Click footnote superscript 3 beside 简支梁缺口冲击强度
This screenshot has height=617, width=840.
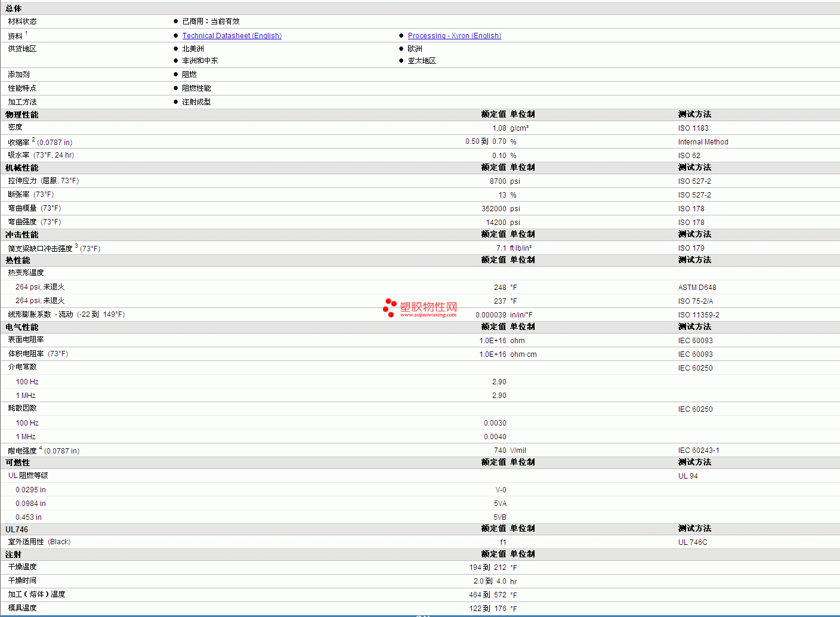76,246
